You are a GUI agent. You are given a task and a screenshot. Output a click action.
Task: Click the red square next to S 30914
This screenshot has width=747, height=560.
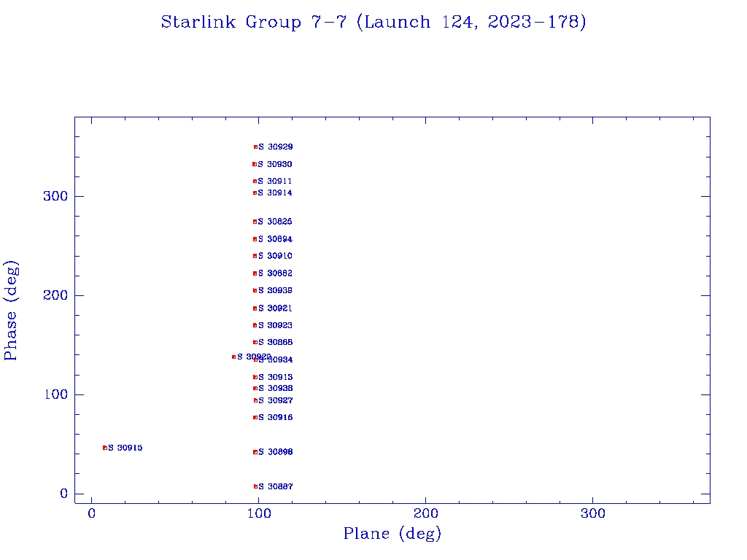click(x=255, y=192)
